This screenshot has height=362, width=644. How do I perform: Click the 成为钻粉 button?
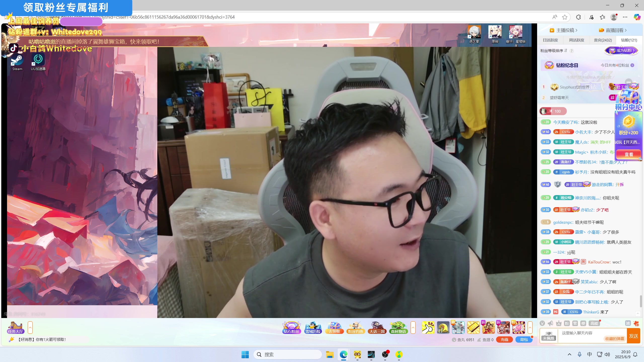621,51
